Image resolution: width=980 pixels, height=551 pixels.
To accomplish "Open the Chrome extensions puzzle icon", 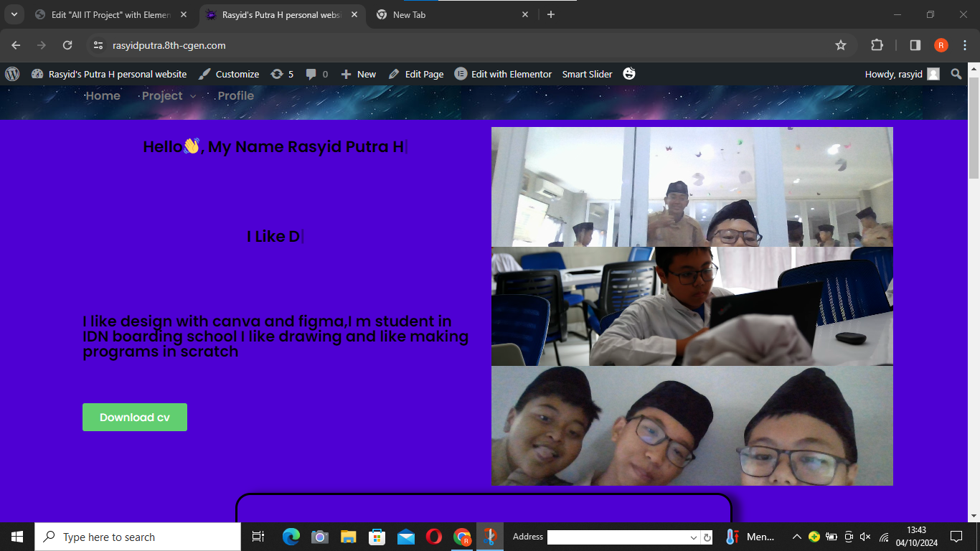I will click(x=877, y=45).
